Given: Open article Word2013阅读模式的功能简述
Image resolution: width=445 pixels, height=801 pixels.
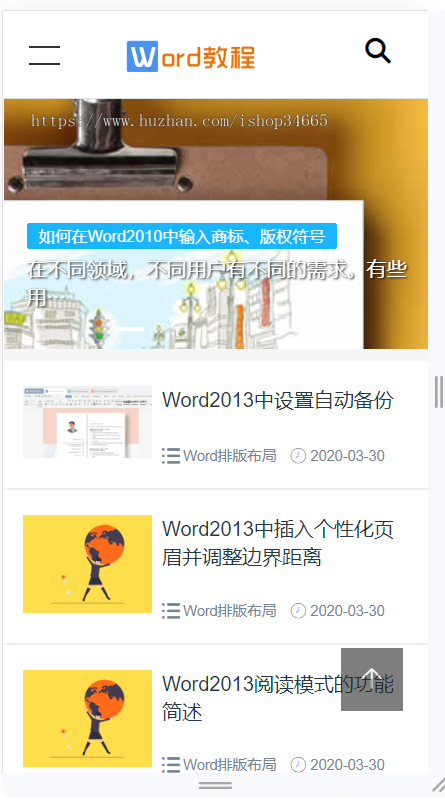Looking at the screenshot, I should click(278, 698).
